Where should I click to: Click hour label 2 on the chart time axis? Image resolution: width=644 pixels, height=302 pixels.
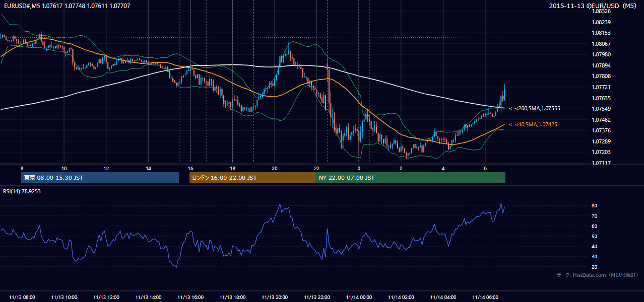pos(401,168)
